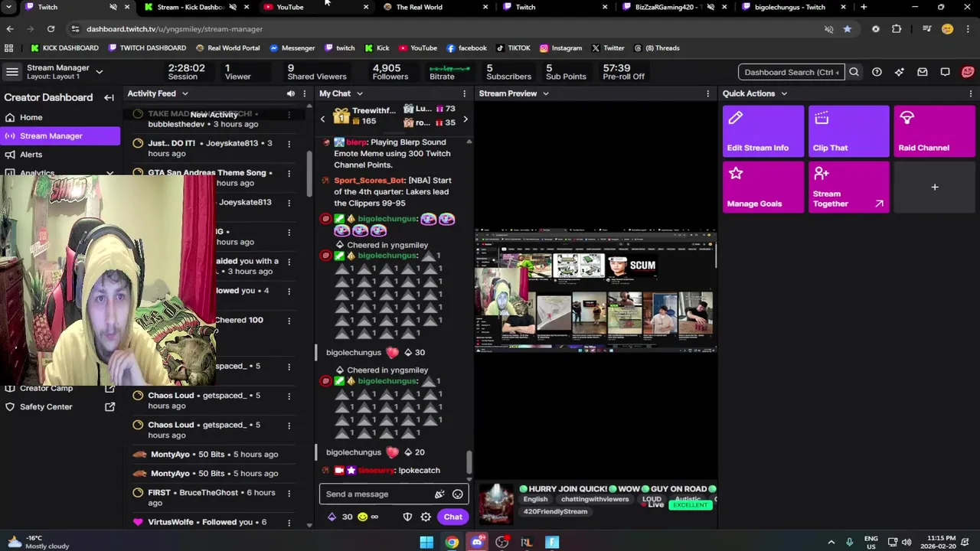Screen dimensions: 980x551
Task: Add a new quick action tile
Action: coord(934,187)
